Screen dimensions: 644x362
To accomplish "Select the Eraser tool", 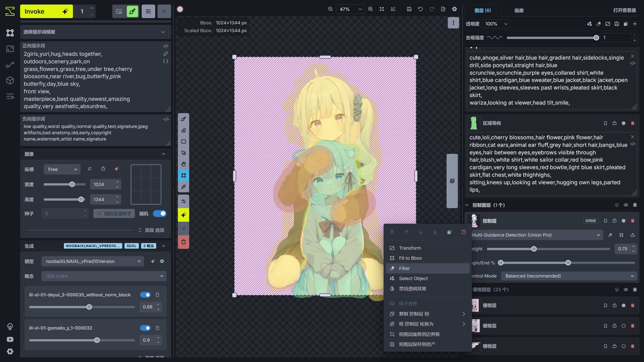I will coord(183,130).
